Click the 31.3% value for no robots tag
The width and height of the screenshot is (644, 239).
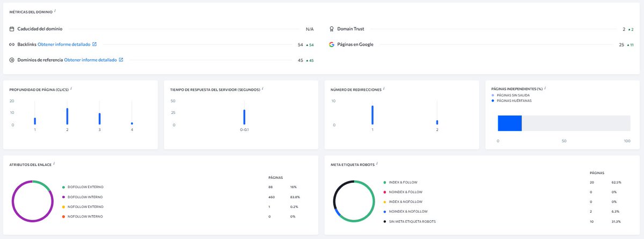(x=617, y=221)
